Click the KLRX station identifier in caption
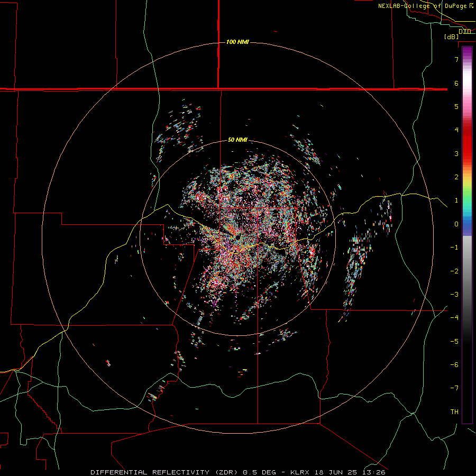This screenshot has height=476, width=476. pos(300,472)
